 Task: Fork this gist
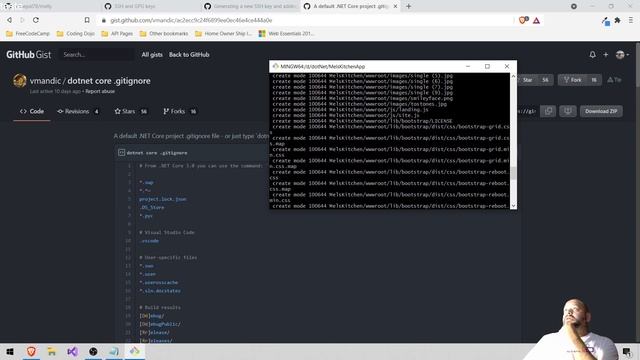pos(572,80)
